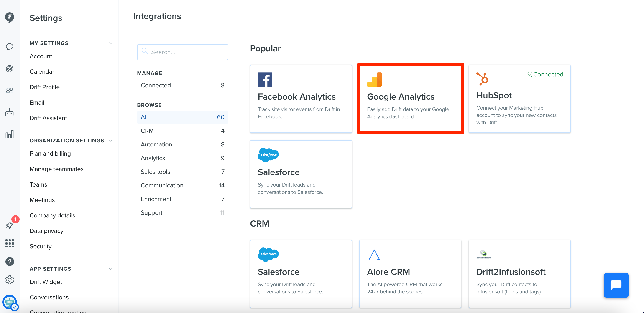Open Calendar settings
The height and width of the screenshot is (313, 644).
click(42, 72)
